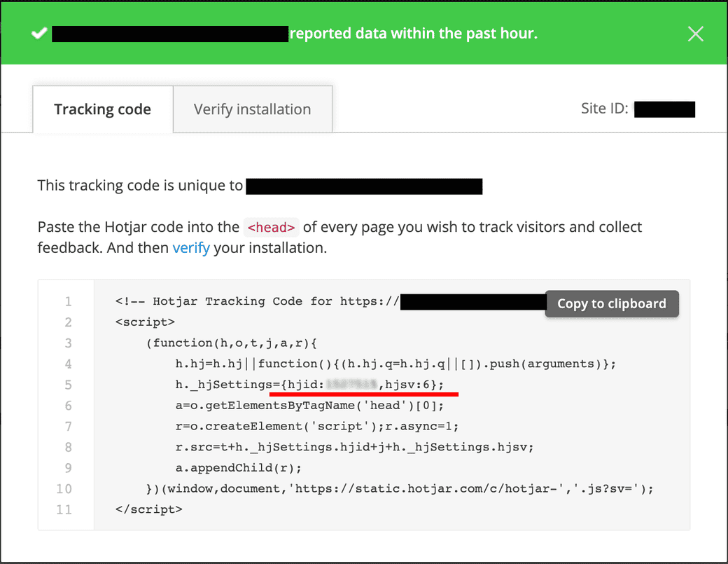Image resolution: width=728 pixels, height=564 pixels.
Task: Click the 'reported data within the past hour' message
Action: coord(413,34)
